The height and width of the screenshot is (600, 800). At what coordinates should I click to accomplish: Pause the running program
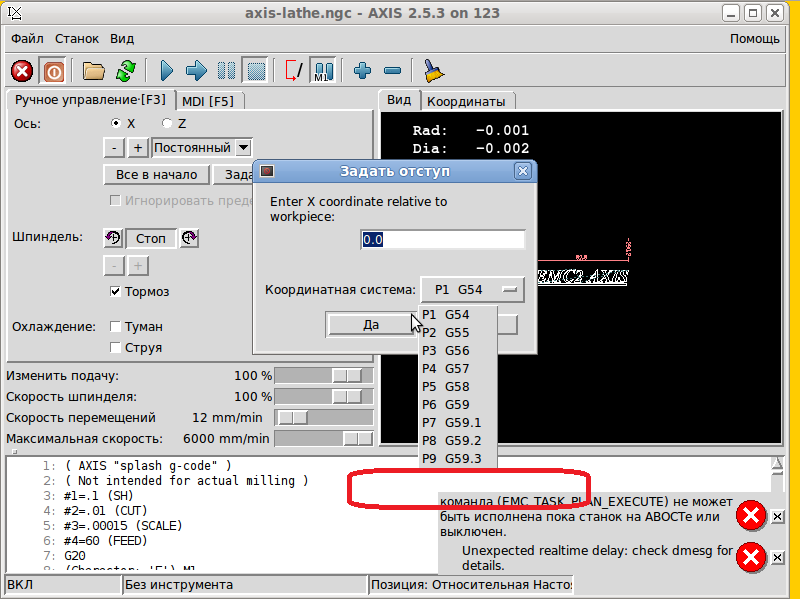click(226, 71)
